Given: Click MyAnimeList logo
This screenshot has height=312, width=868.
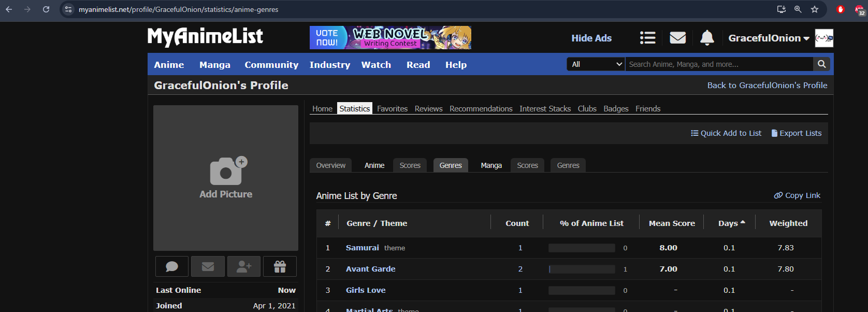Looking at the screenshot, I should click(205, 37).
